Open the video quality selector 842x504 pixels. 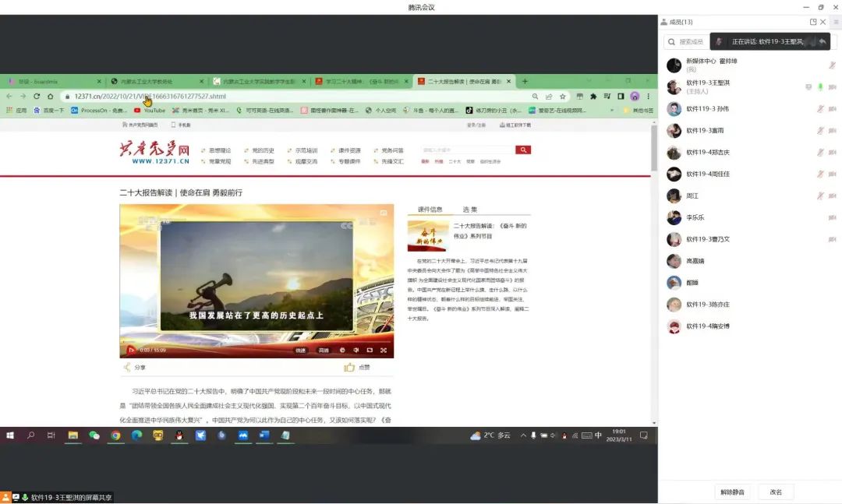click(324, 351)
